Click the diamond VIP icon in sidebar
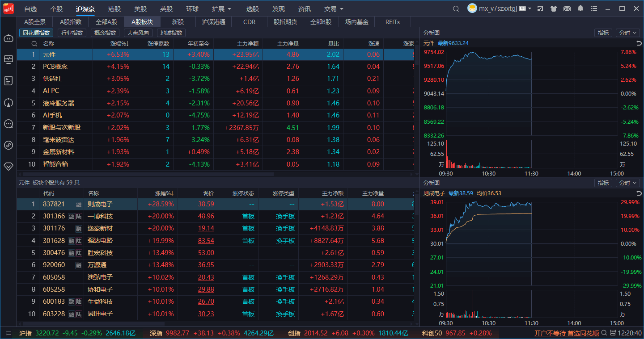Screen dimensions: 644x339 (8, 166)
